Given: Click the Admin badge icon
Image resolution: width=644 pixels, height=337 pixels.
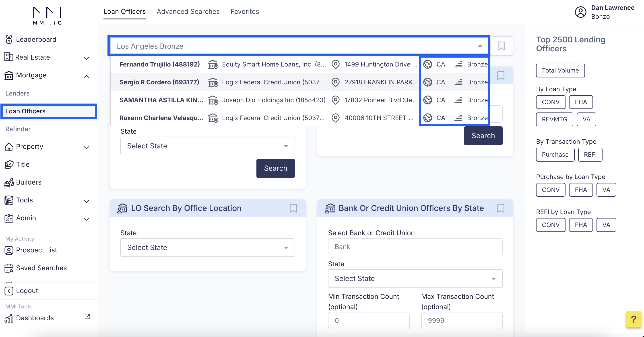Looking at the screenshot, I should click(9, 218).
